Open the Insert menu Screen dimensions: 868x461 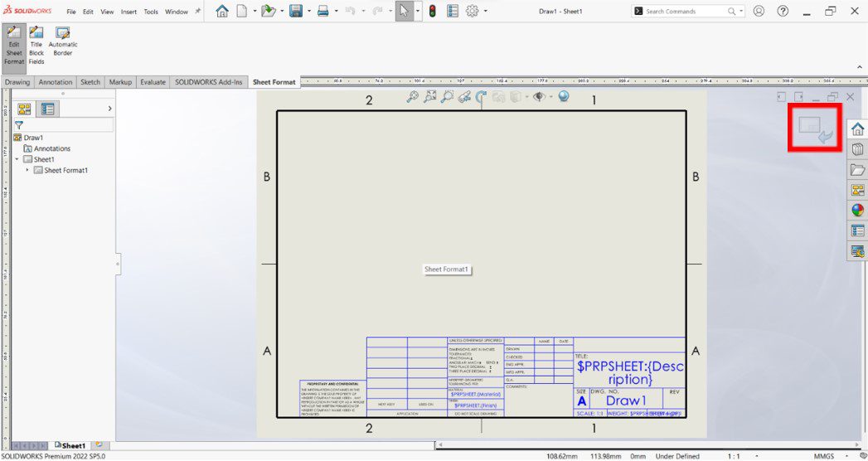tap(129, 12)
